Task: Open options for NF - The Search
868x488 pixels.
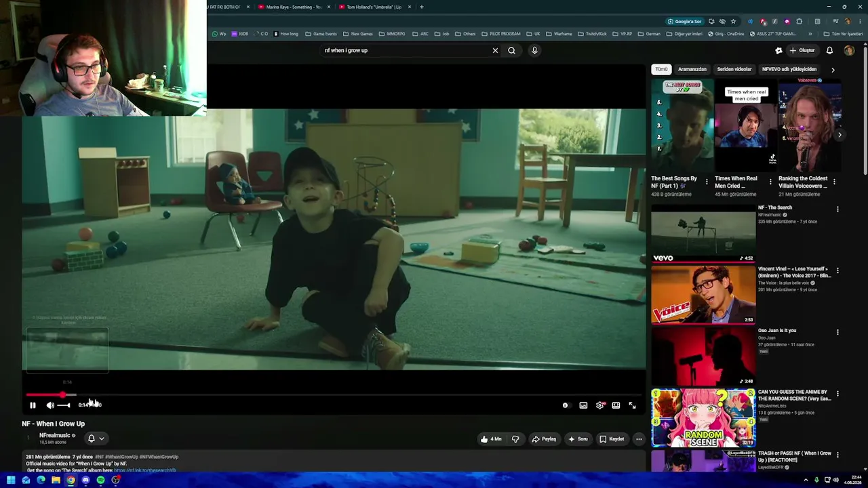Action: tap(837, 209)
